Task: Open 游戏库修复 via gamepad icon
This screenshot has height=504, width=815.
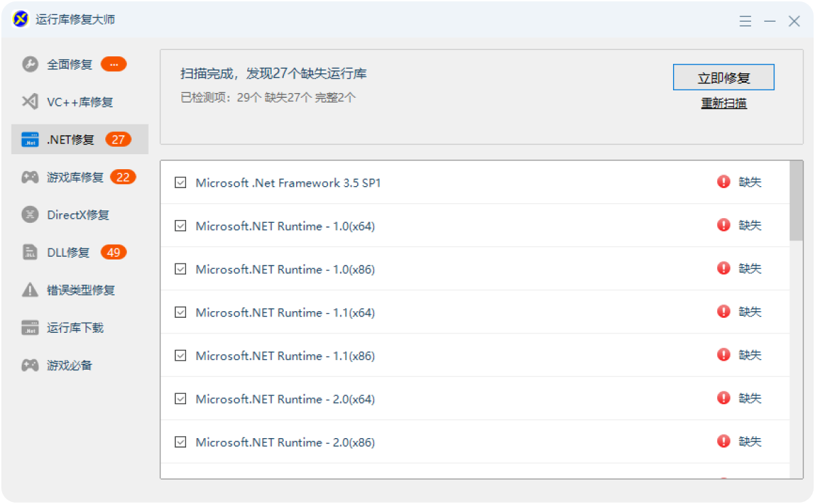Action: point(30,177)
